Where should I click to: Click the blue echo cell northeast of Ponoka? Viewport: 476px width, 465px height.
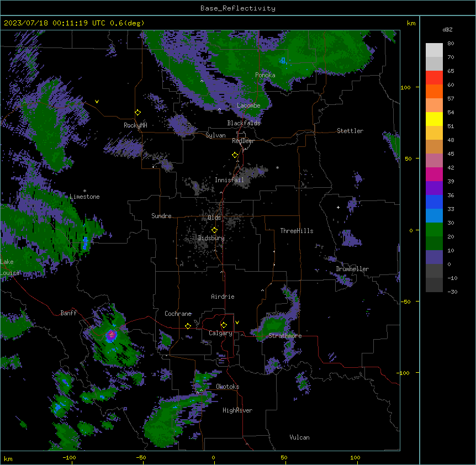pyautogui.click(x=283, y=61)
